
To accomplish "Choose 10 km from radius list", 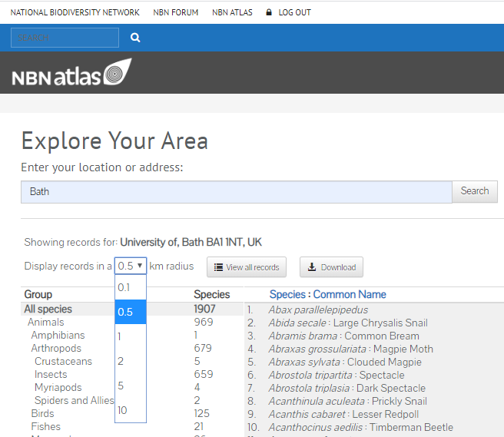I will [x=131, y=410].
